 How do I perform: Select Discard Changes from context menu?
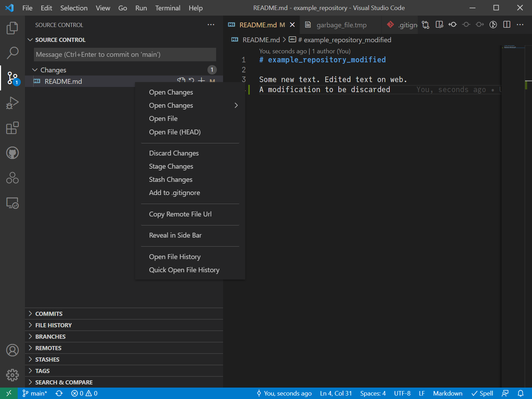click(x=174, y=153)
